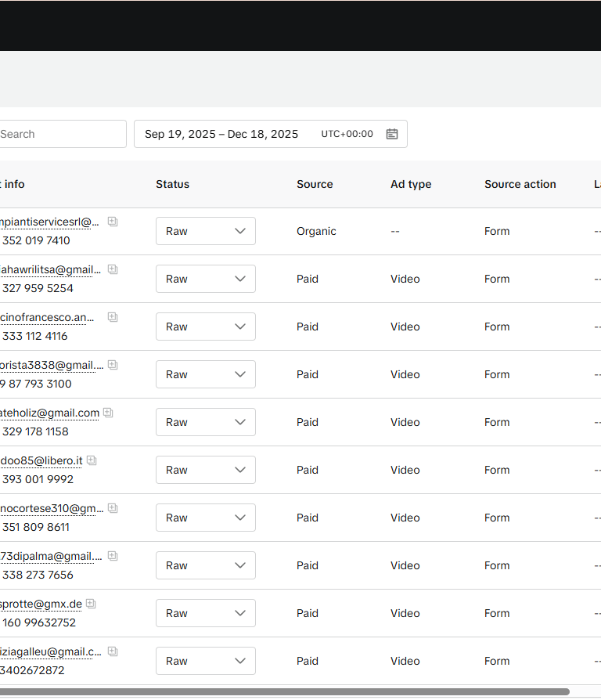
Task: Open the calendar icon in date range
Action: click(392, 134)
